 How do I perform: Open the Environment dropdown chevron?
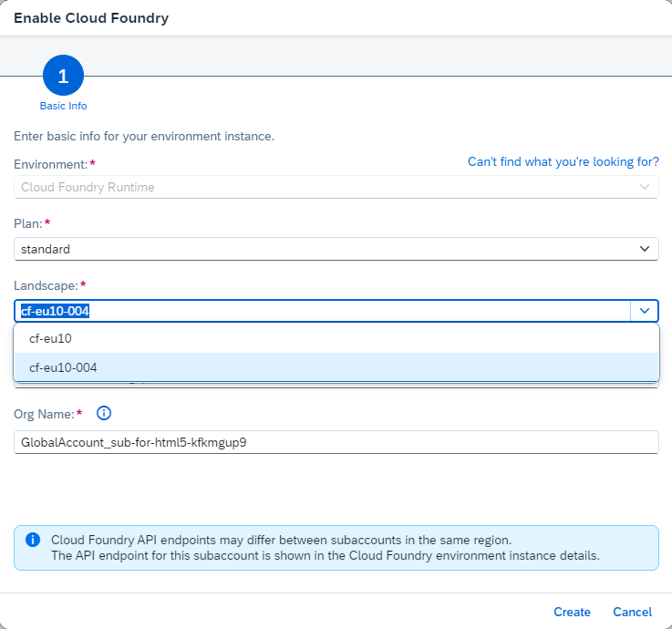click(644, 187)
